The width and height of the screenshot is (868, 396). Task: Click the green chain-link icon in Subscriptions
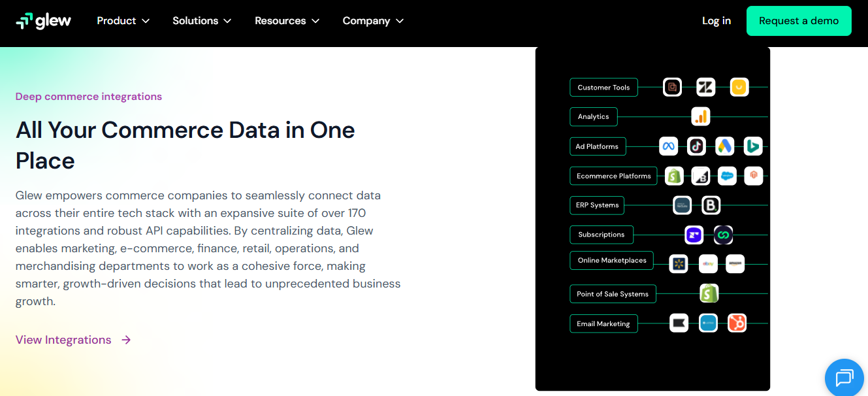[723, 235]
